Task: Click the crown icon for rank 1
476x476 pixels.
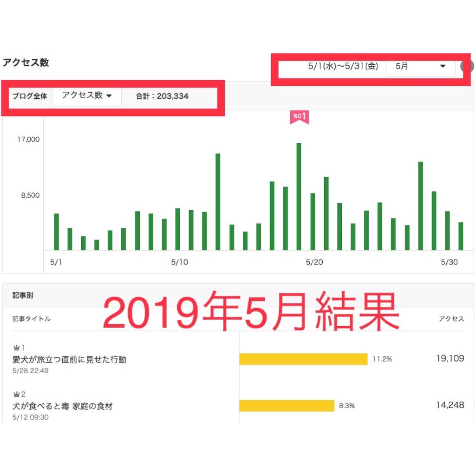Action: (x=16, y=347)
